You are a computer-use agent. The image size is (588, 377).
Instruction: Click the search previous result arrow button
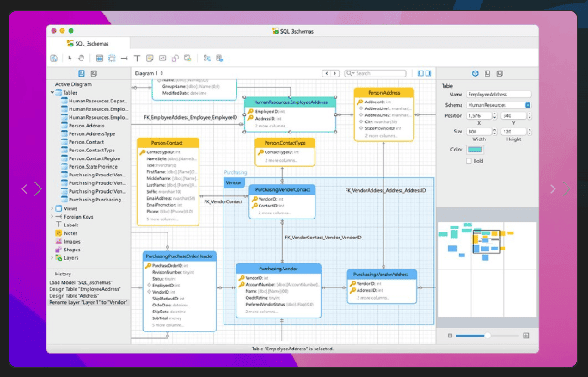click(327, 73)
